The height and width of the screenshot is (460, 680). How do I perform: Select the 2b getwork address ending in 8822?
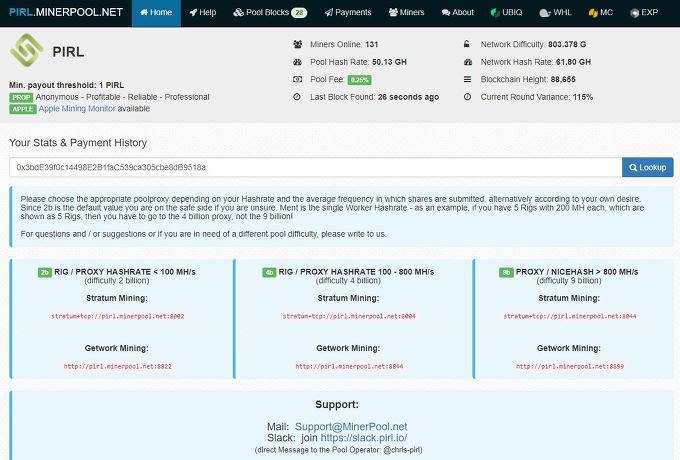pyautogui.click(x=118, y=367)
